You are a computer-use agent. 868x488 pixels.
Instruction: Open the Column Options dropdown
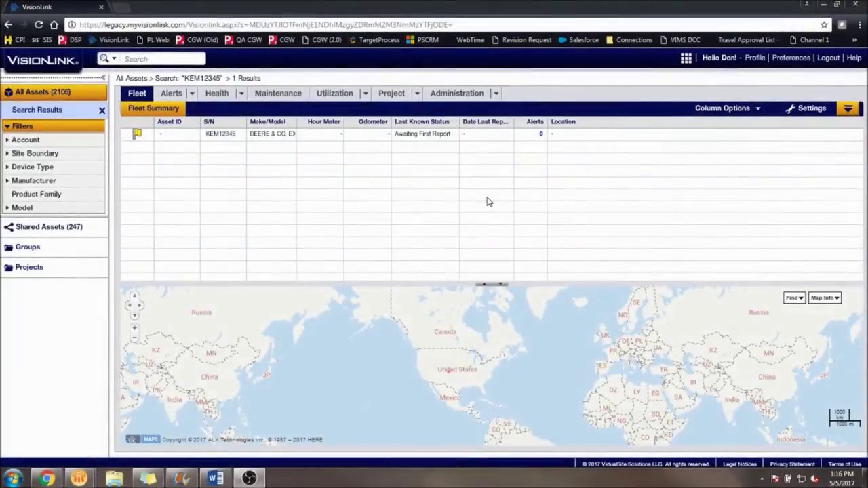tap(728, 108)
